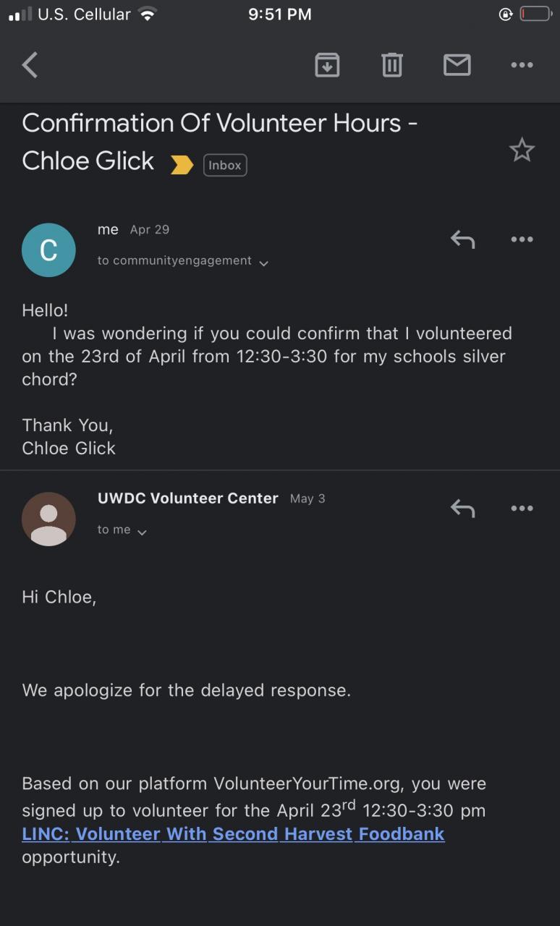The image size is (560, 926).
Task: Archive this email conversation
Action: point(327,65)
